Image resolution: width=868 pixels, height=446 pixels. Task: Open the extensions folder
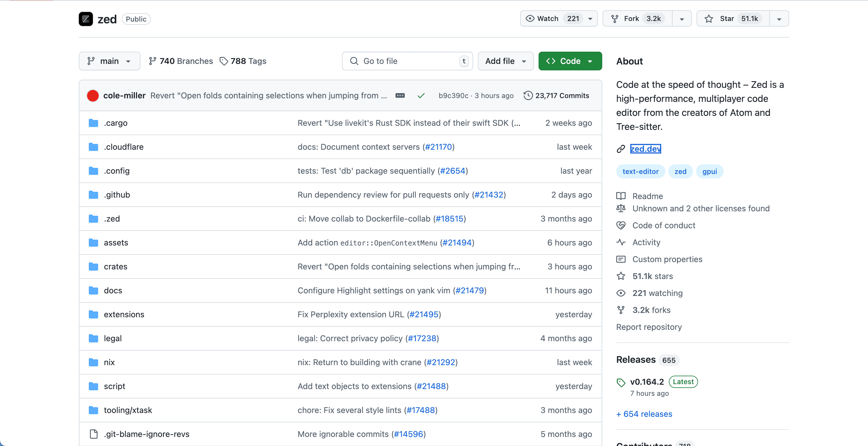(x=124, y=314)
